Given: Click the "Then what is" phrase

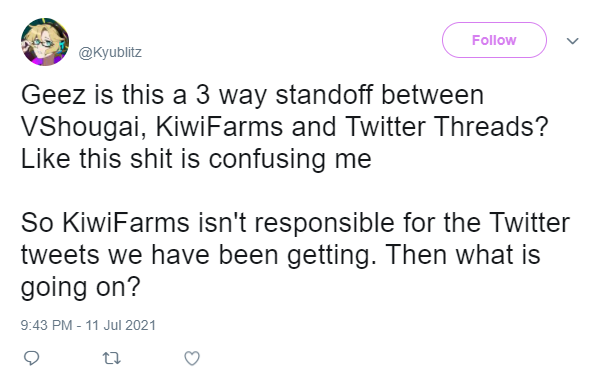Looking at the screenshot, I should coord(463,254).
